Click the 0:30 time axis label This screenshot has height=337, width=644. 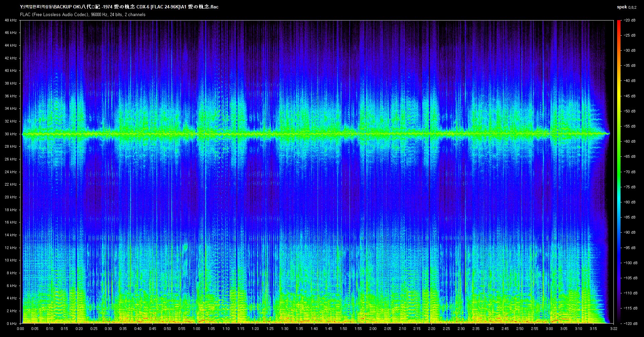point(108,329)
